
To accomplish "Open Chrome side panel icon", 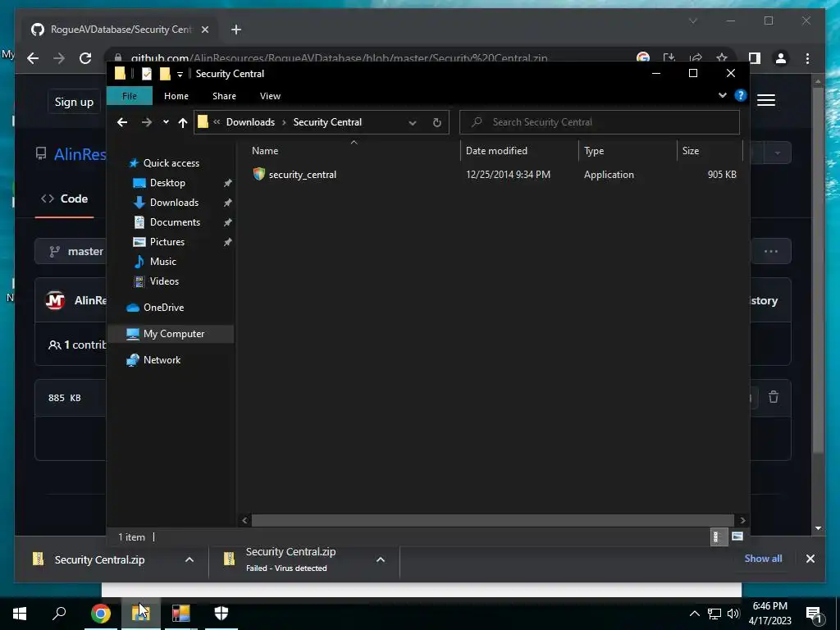I will pos(755,58).
